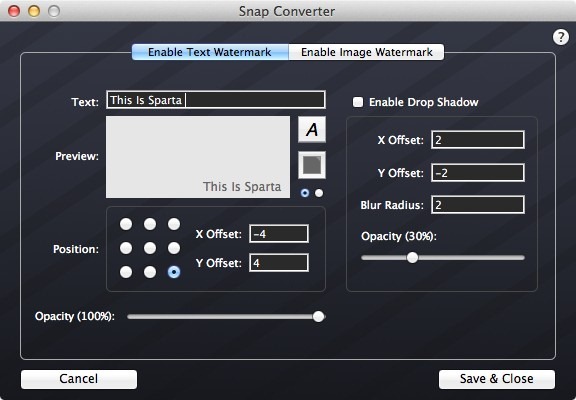The width and height of the screenshot is (576, 400).
Task: Click drop shadow Y Offset field showing -2
Action: [478, 172]
